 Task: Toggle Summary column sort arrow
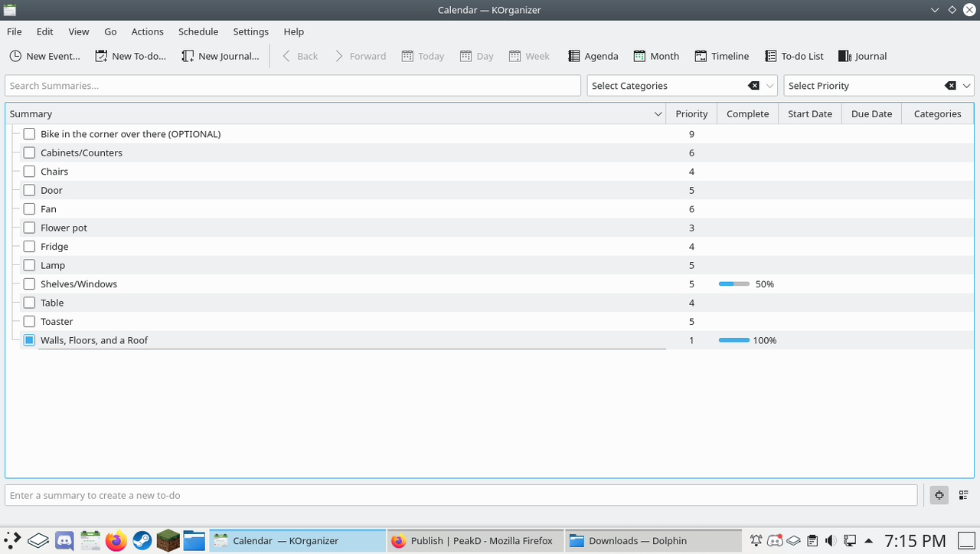pyautogui.click(x=658, y=114)
